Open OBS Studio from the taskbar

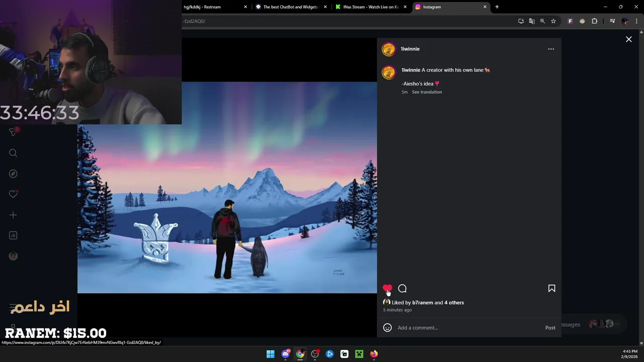tap(315, 354)
